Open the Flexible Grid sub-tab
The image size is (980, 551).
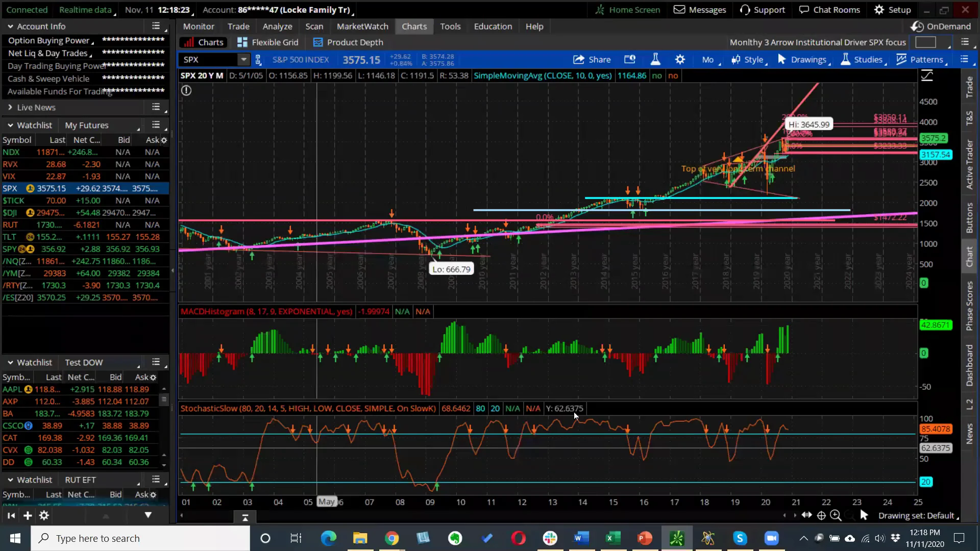coord(267,42)
